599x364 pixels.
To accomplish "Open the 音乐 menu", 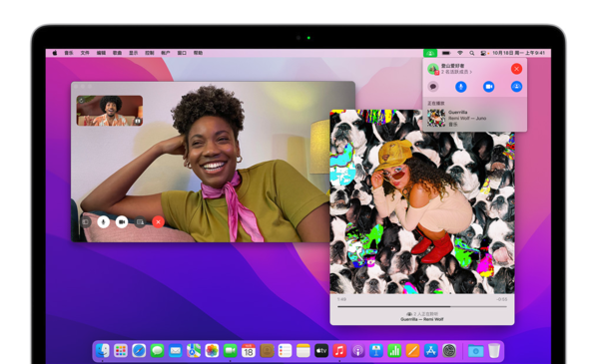I will 69,53.
